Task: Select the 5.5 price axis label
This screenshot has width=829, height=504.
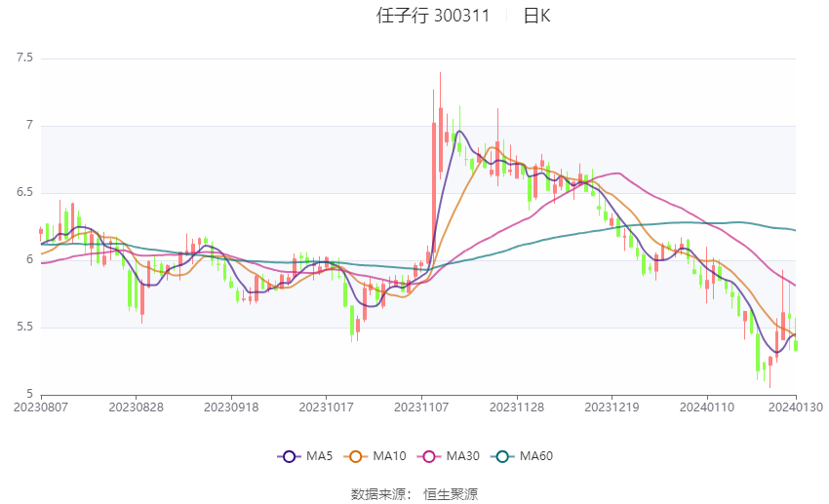Action: (x=24, y=328)
